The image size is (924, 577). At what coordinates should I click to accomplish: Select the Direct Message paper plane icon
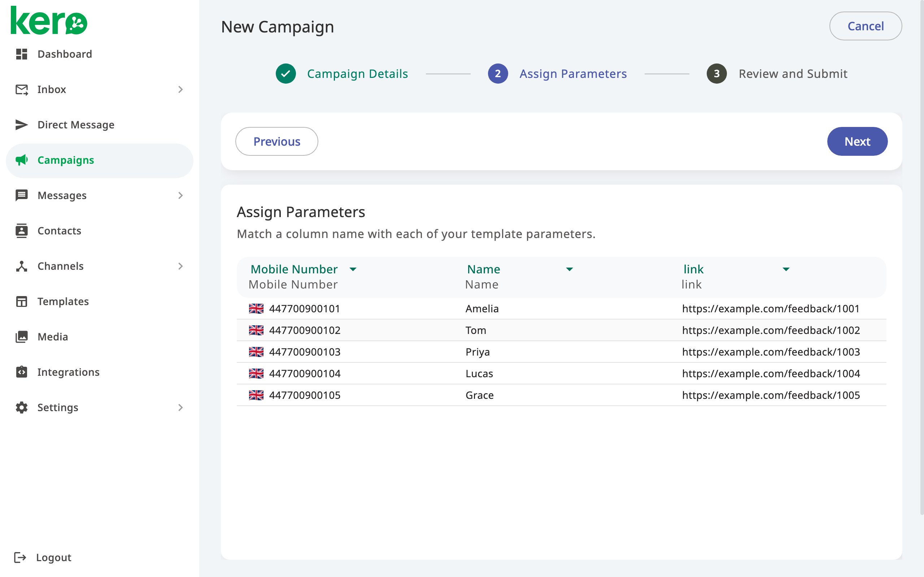pyautogui.click(x=21, y=125)
